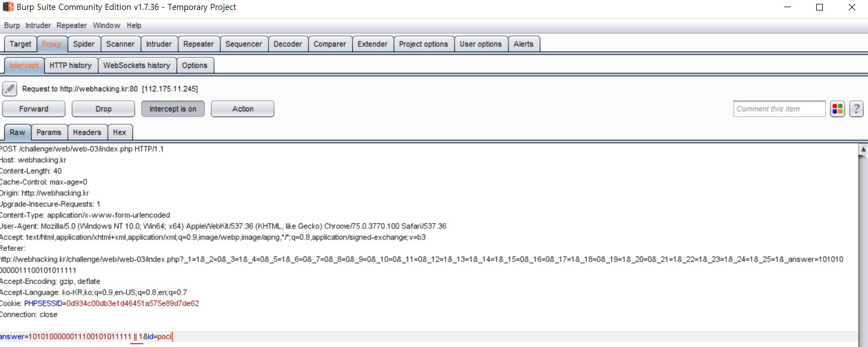Click the help question mark icon
Image resolution: width=868 pixels, height=347 pixels.
tap(856, 109)
